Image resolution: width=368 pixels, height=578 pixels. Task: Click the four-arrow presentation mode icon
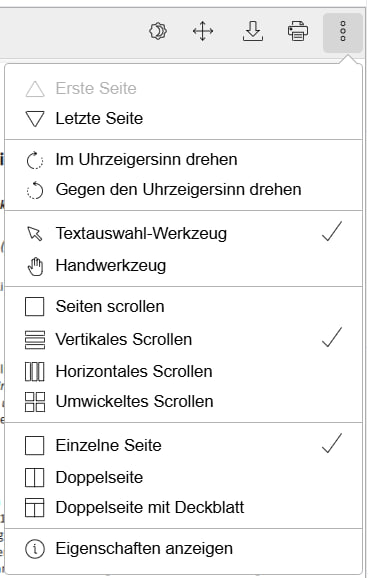[203, 31]
